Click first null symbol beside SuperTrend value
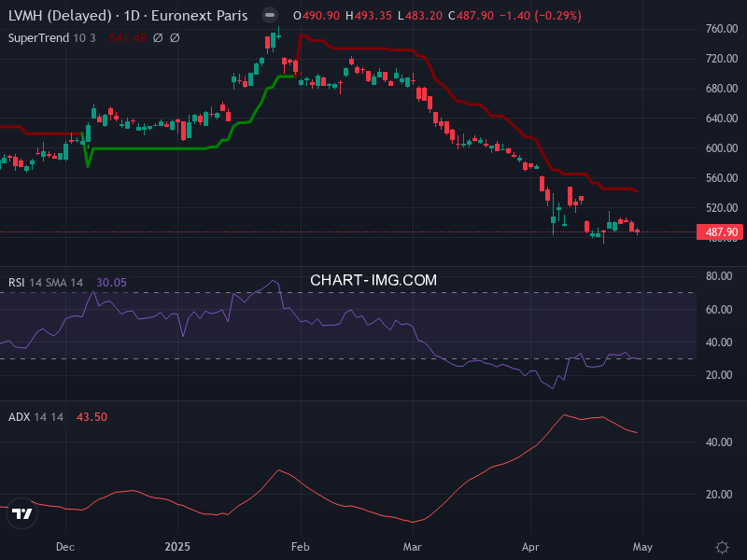 click(x=158, y=37)
